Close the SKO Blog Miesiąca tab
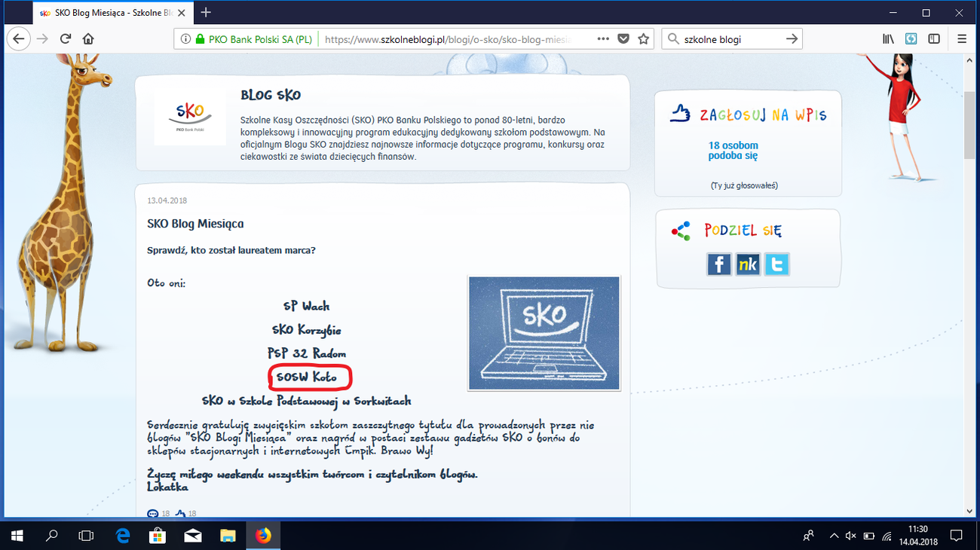This screenshot has width=980, height=550. pyautogui.click(x=182, y=13)
